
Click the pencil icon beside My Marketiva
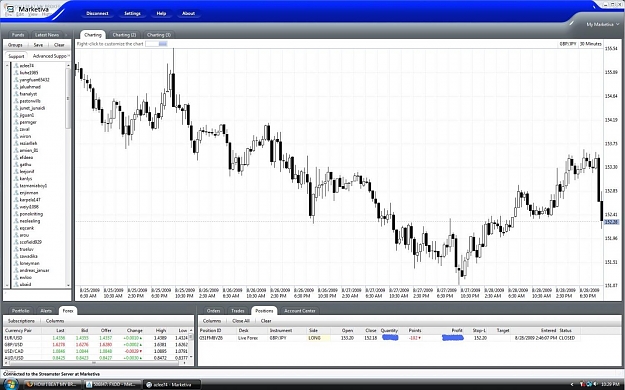[x=571, y=23]
